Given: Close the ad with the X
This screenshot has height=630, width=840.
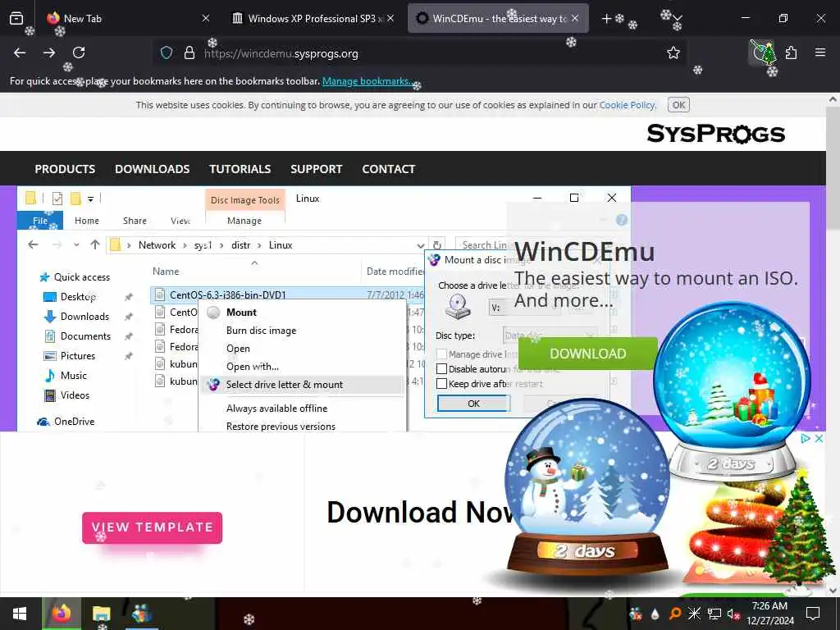Looking at the screenshot, I should [819, 438].
